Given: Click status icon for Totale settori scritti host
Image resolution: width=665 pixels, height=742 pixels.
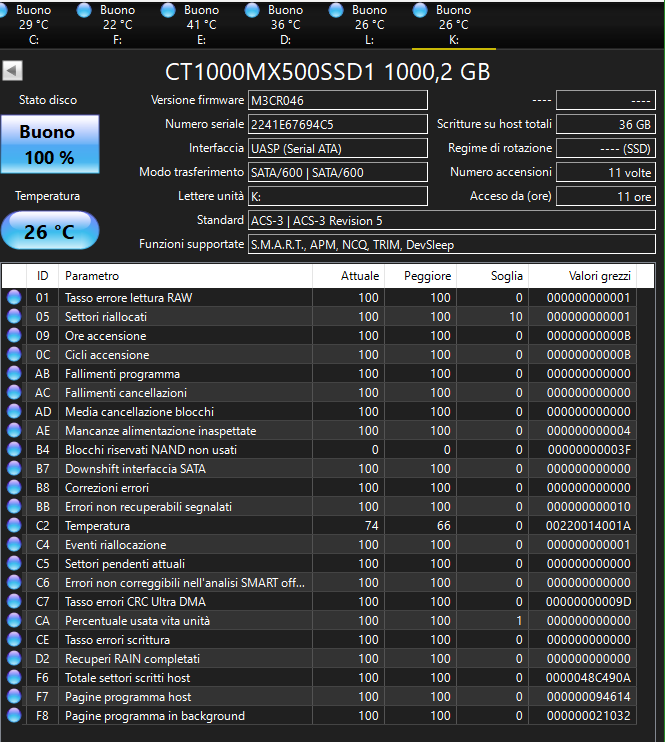Looking at the screenshot, I should 14,678.
